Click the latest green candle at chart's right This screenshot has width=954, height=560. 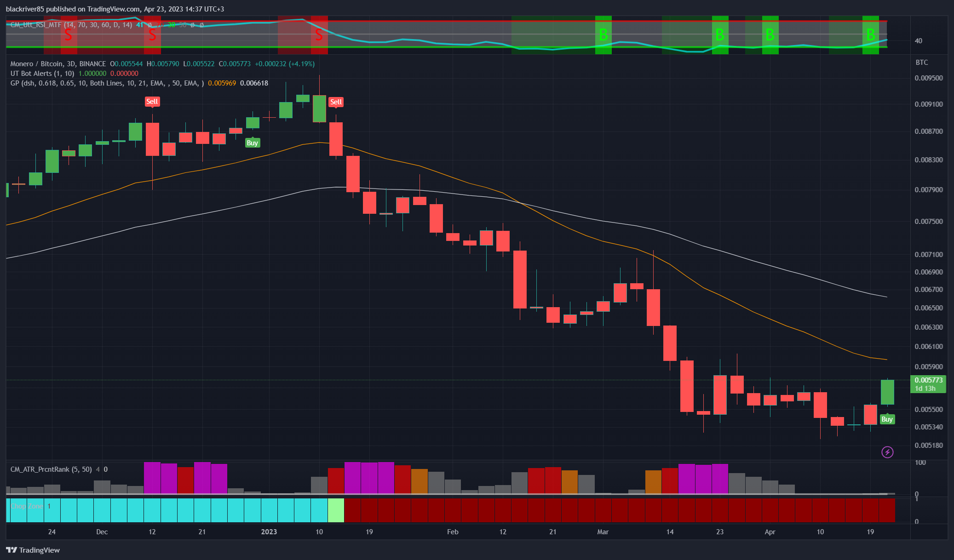click(x=887, y=392)
